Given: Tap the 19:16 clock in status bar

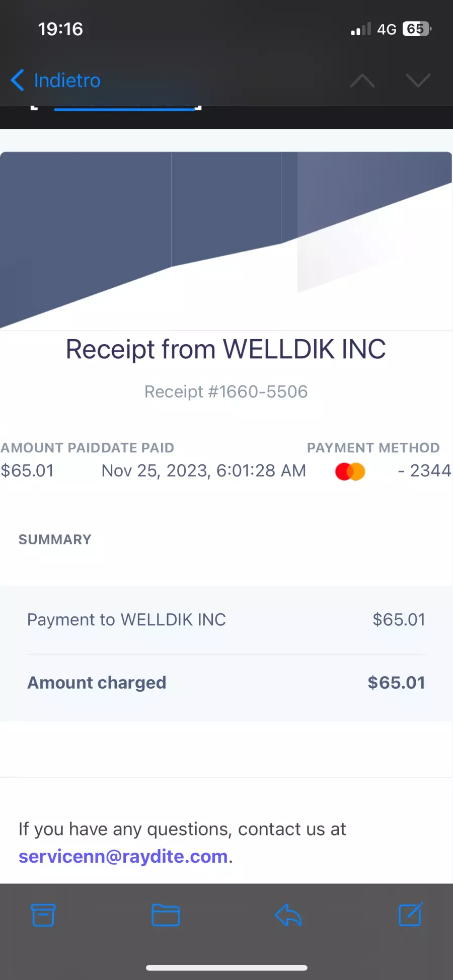Looking at the screenshot, I should (60, 29).
